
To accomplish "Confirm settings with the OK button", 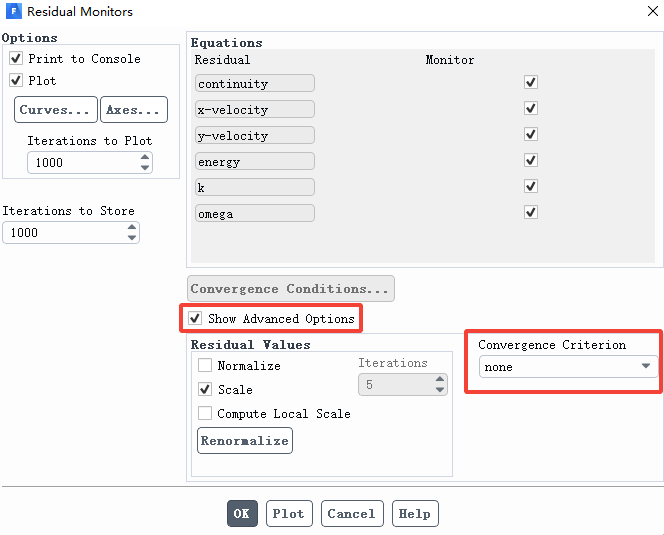I will click(242, 513).
